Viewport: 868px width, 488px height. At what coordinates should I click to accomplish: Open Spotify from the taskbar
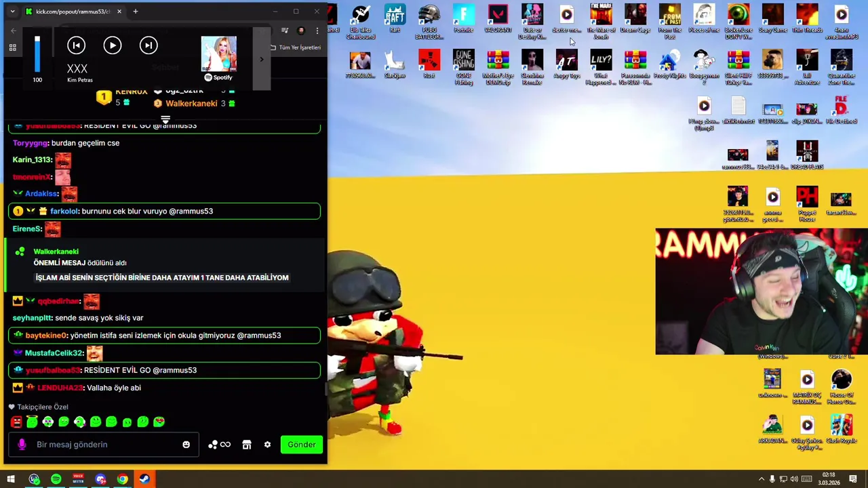pos(56,479)
